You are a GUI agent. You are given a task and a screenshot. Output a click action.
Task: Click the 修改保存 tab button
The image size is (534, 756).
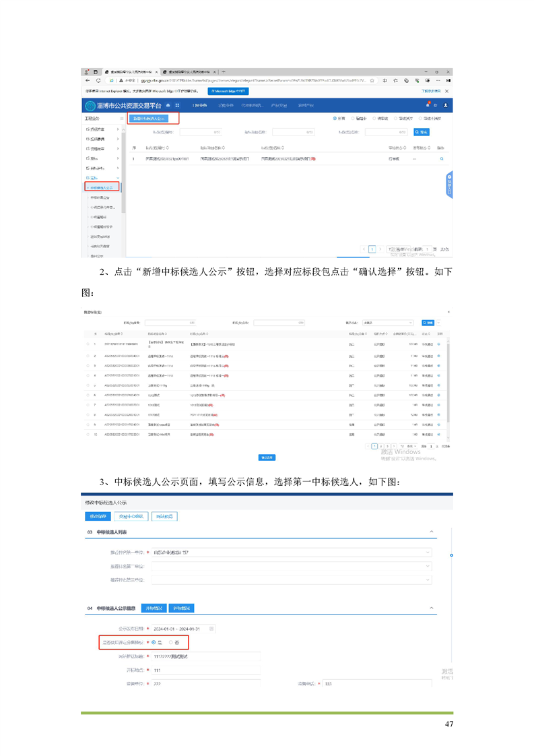pos(98,517)
